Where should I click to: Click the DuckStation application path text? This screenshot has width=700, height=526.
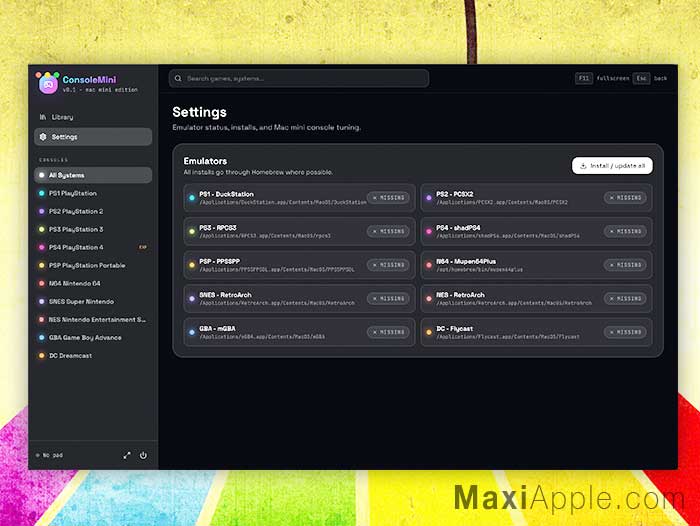(x=283, y=202)
